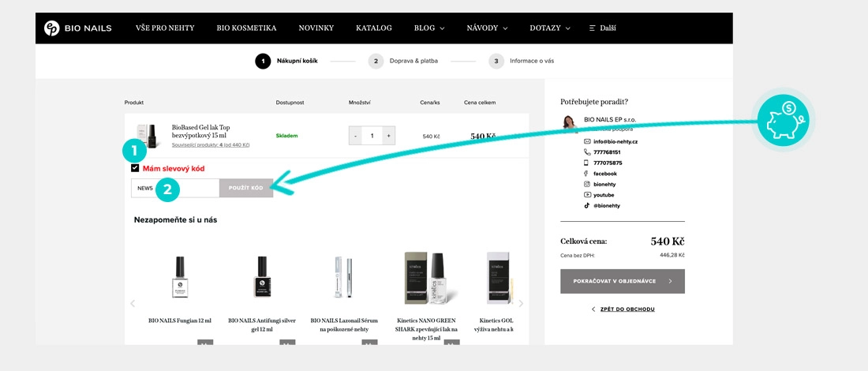Click the quantity input field
The image size is (868, 371).
(x=372, y=136)
